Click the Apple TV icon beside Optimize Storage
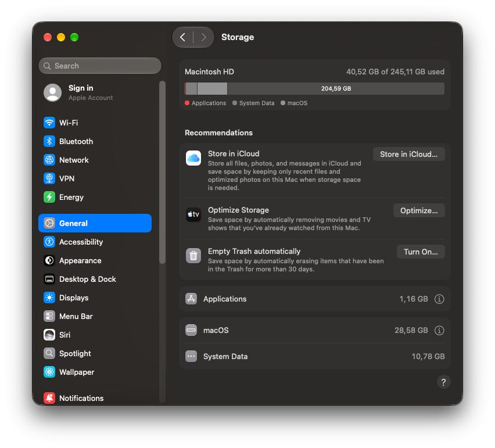The image size is (495, 448). [193, 214]
